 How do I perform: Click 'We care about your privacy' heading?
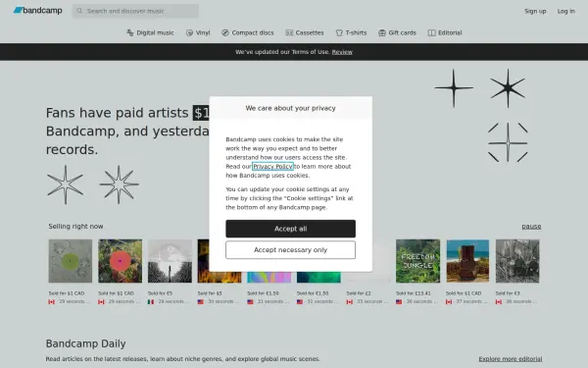tap(291, 108)
